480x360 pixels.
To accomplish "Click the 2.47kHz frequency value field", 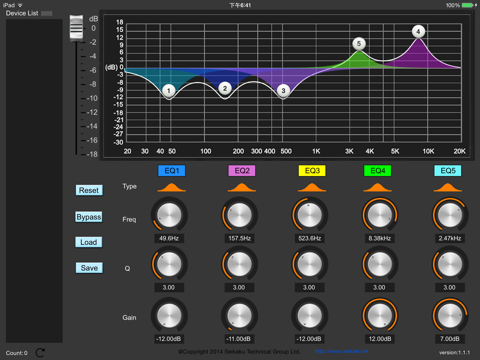I will [450, 238].
